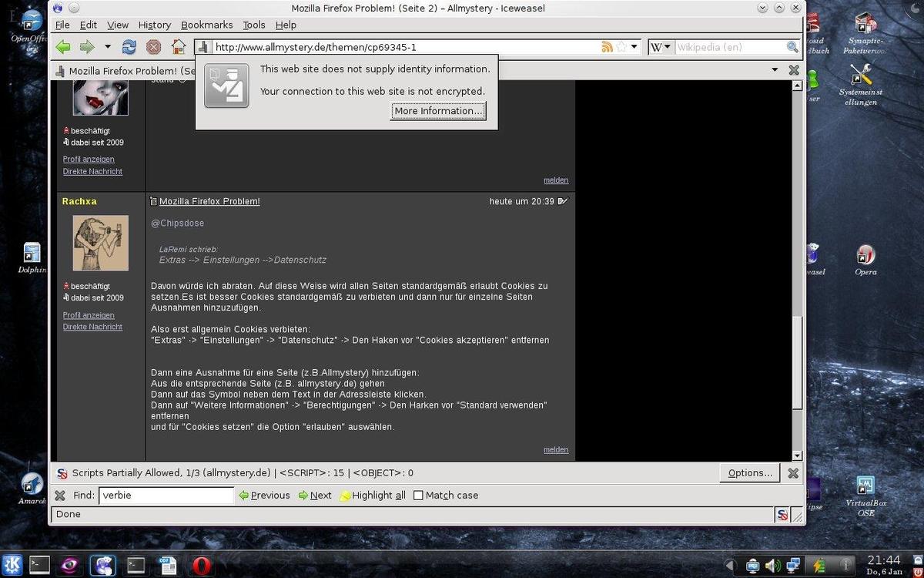Open the address bar history dropdown

[x=634, y=47]
